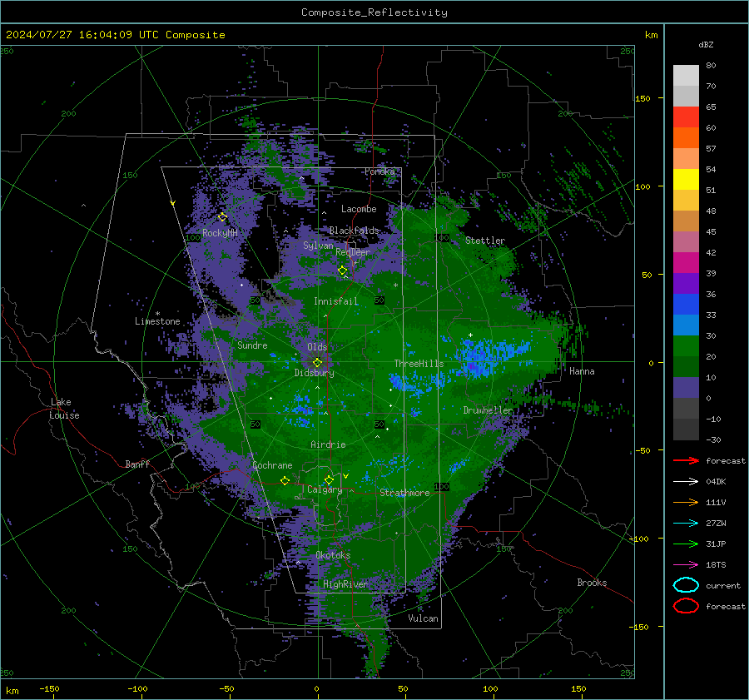Click the Blackfalds city label

(x=354, y=231)
